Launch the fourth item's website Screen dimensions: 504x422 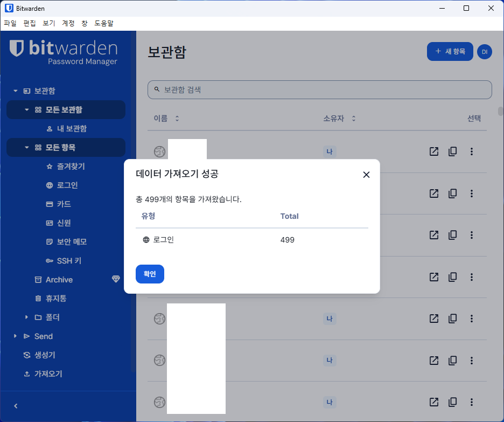pos(434,277)
